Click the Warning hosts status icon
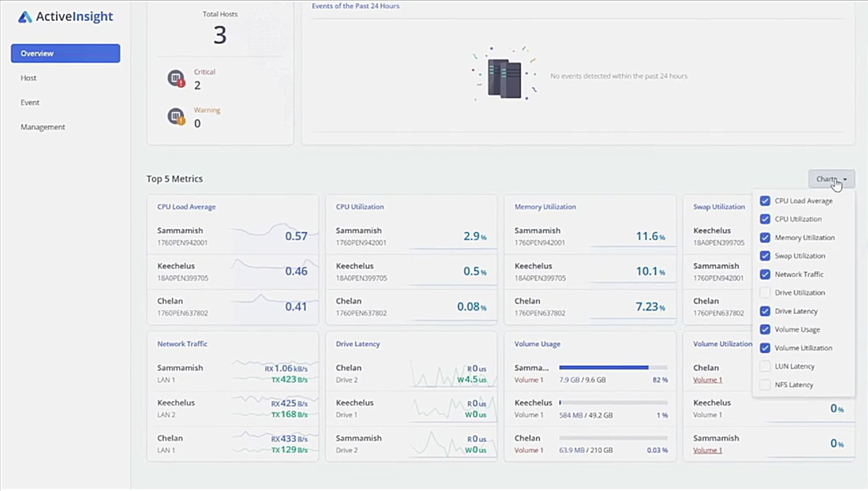 176,117
